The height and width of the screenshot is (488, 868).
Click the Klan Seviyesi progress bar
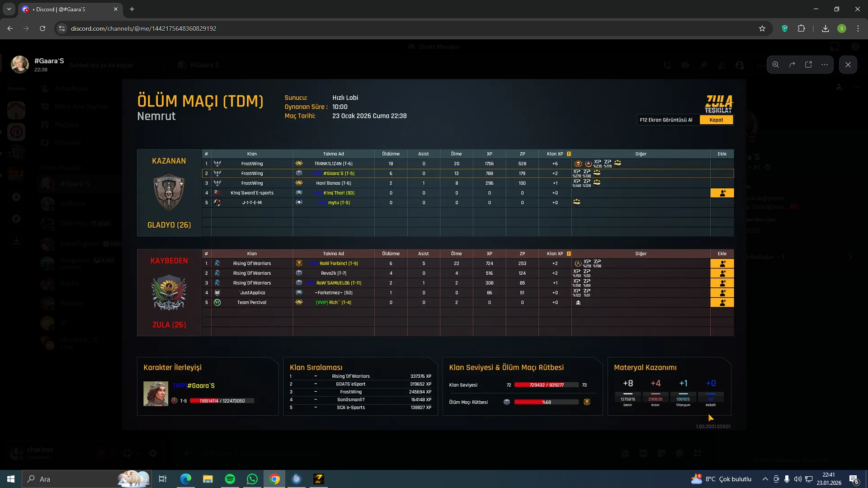pyautogui.click(x=547, y=385)
